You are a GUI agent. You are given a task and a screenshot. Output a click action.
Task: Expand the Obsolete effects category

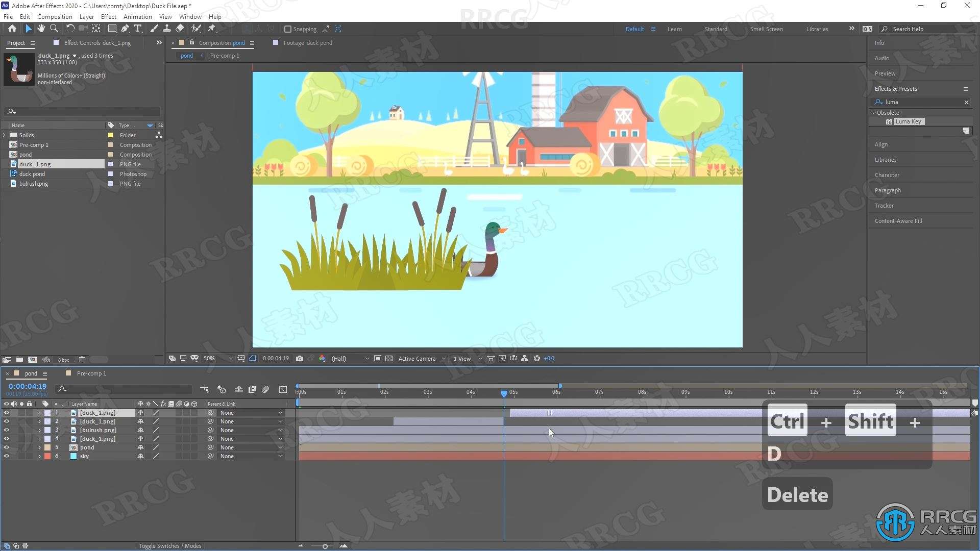pyautogui.click(x=874, y=112)
